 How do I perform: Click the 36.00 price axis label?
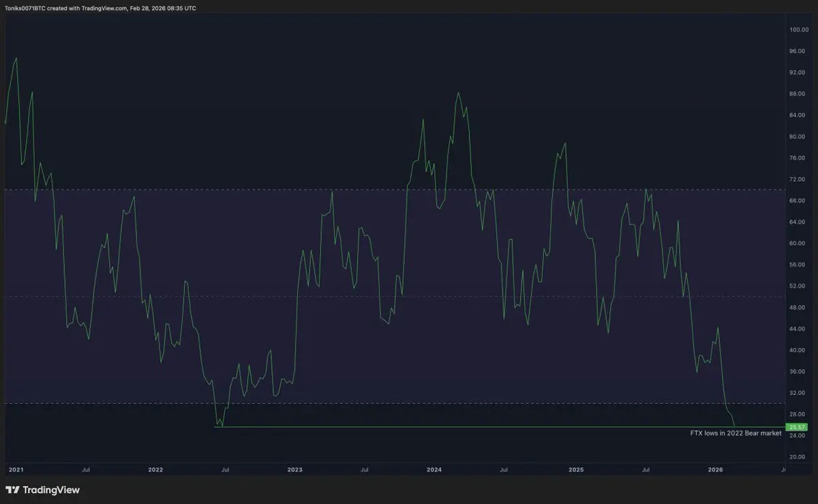coord(798,371)
